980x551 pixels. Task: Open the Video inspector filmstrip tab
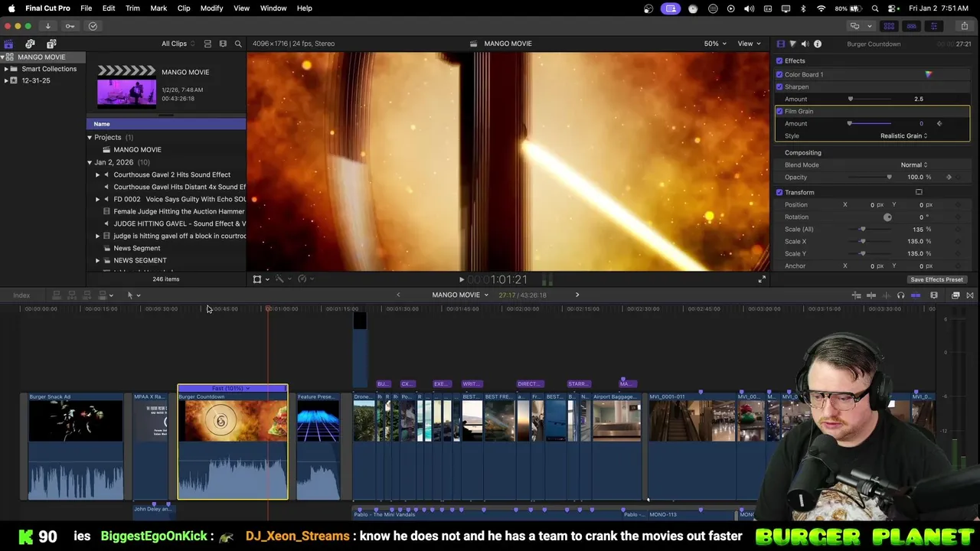click(x=780, y=44)
